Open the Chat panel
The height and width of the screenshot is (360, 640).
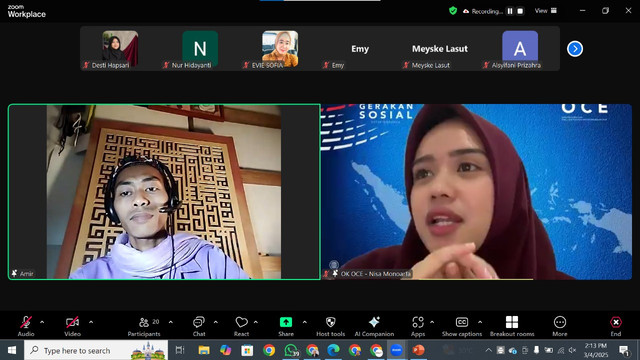coord(199,326)
